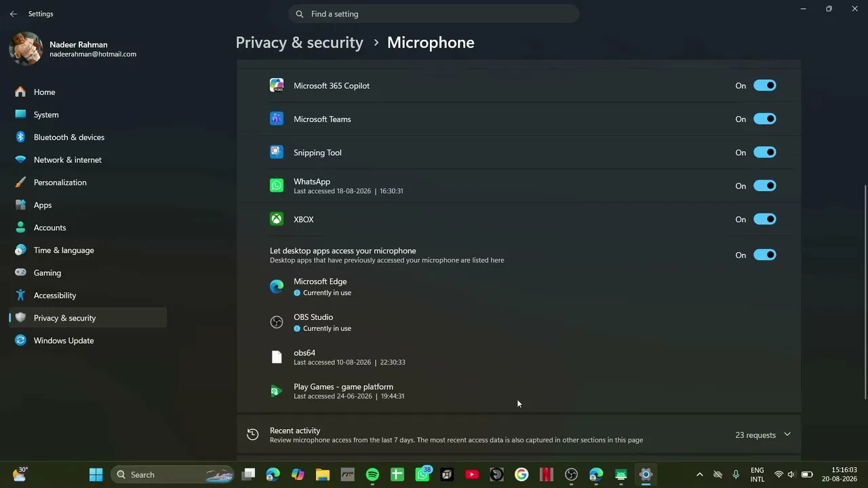Select Personalization in the sidebar
868x488 pixels.
(x=87, y=182)
